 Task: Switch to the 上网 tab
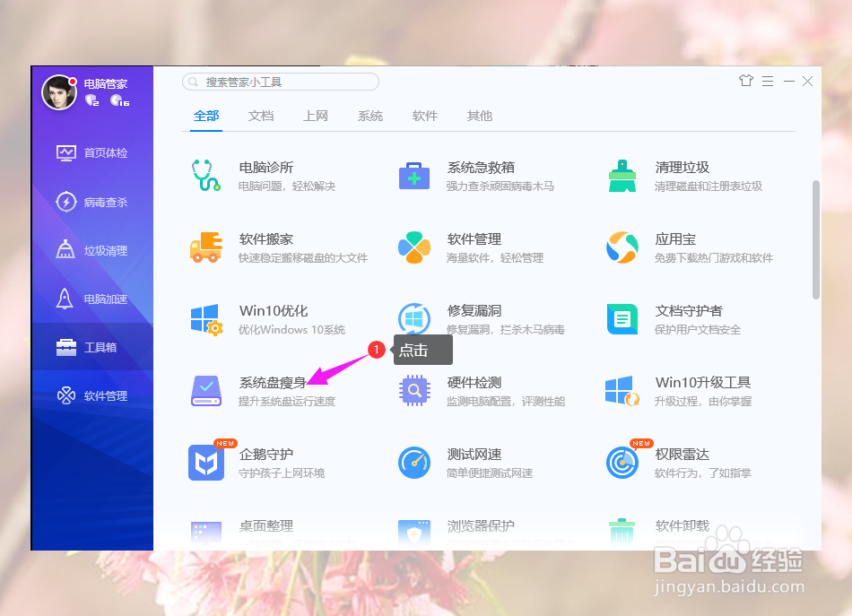click(x=316, y=116)
